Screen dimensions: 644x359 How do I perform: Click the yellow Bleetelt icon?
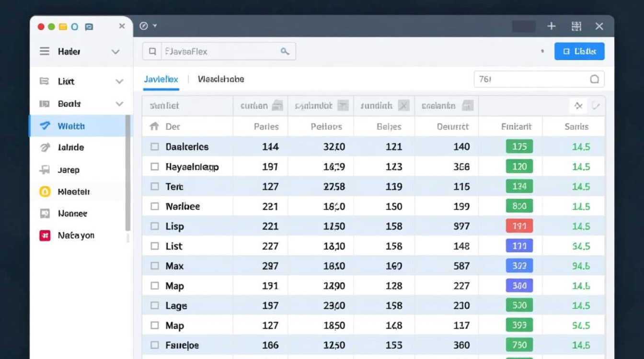tap(45, 191)
